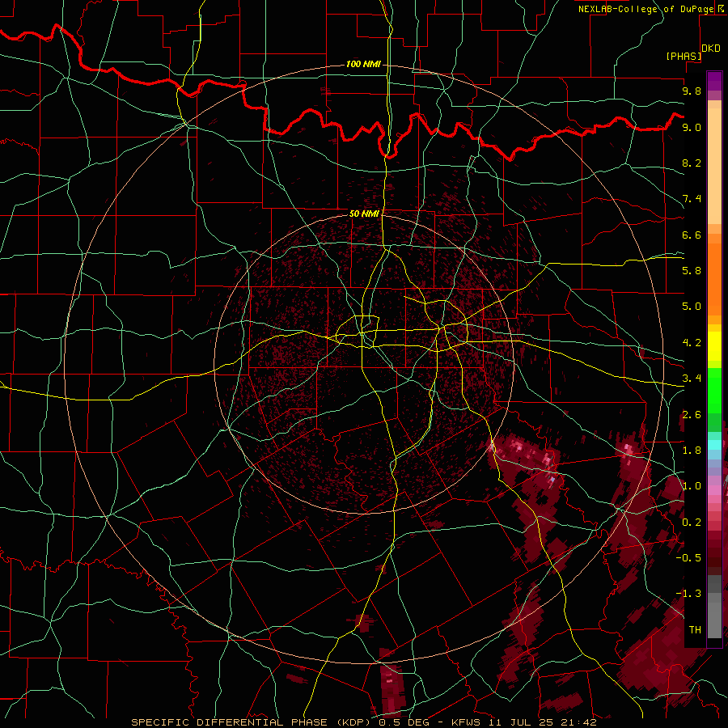Screen dimensions: 728x728
Task: Click the 8.2 scale value
Action: tap(692, 163)
